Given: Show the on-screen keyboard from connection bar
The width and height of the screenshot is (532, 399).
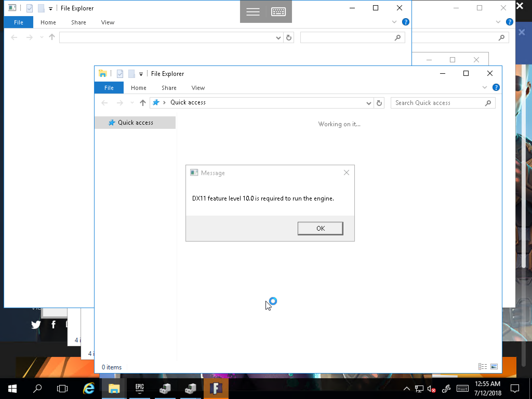Looking at the screenshot, I should 278,12.
